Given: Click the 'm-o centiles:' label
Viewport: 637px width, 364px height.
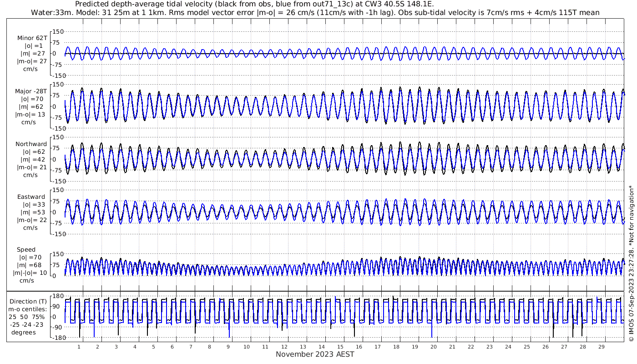Looking at the screenshot, I should tap(28, 309).
